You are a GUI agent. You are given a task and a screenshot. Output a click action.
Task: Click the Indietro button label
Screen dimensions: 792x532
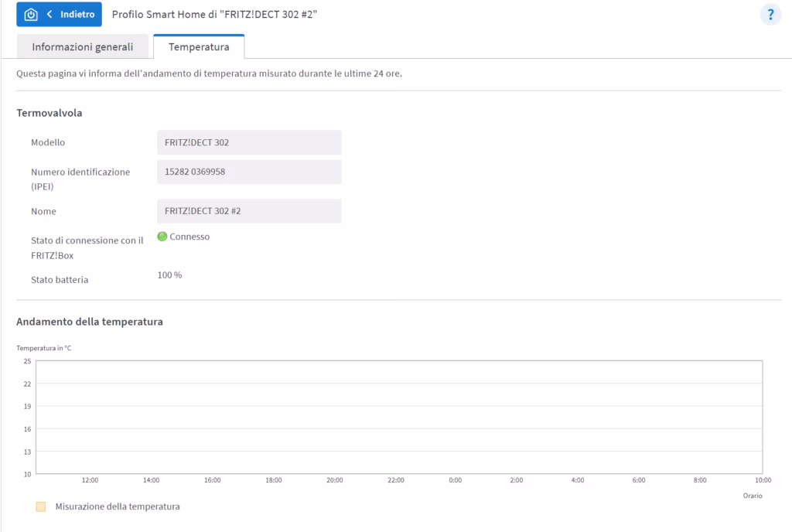77,14
